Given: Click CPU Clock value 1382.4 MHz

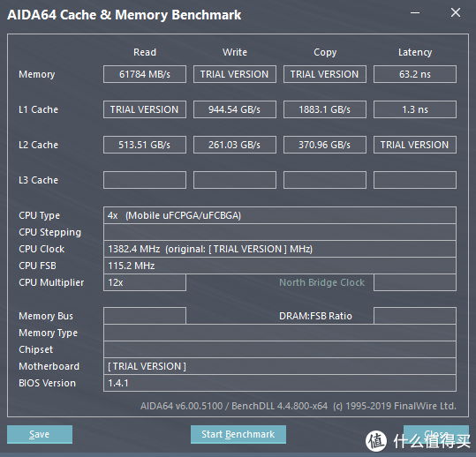Looking at the screenshot, I should click(280, 249).
